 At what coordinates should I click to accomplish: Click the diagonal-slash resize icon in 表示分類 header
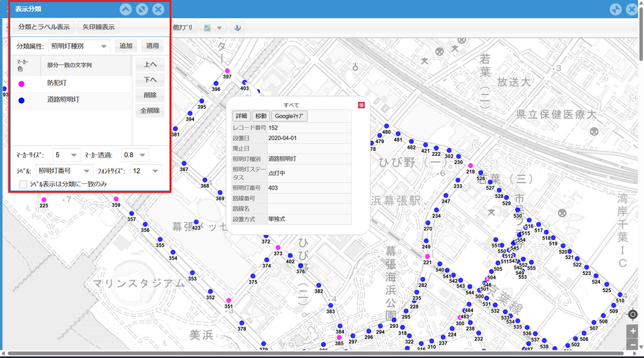pos(142,9)
